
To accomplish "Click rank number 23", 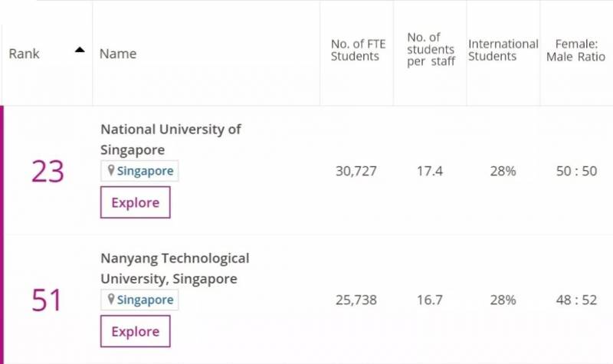I will (x=47, y=172).
